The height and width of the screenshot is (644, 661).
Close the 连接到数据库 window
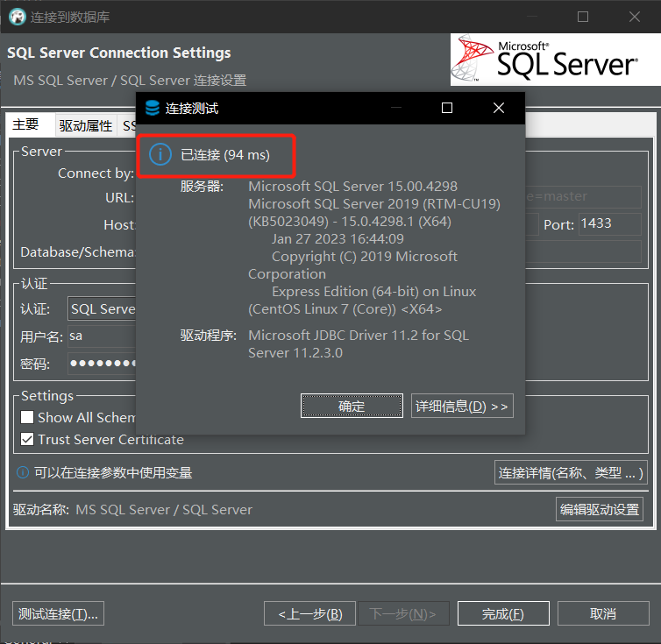(x=635, y=17)
